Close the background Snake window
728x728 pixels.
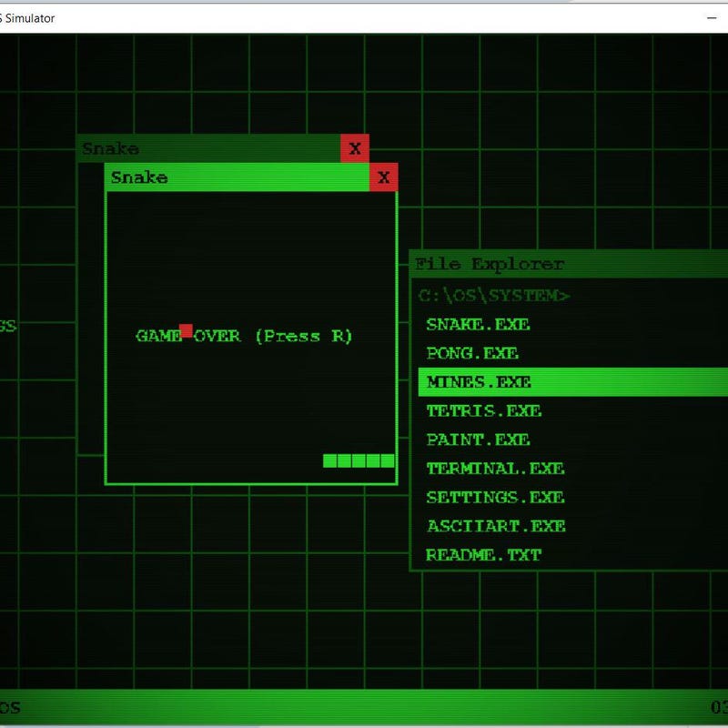[355, 148]
